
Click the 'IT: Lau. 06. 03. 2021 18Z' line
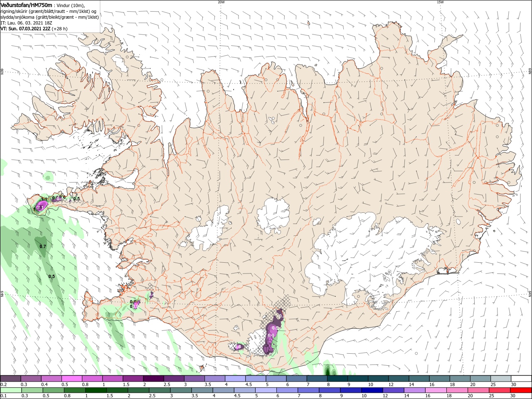tap(26, 23)
